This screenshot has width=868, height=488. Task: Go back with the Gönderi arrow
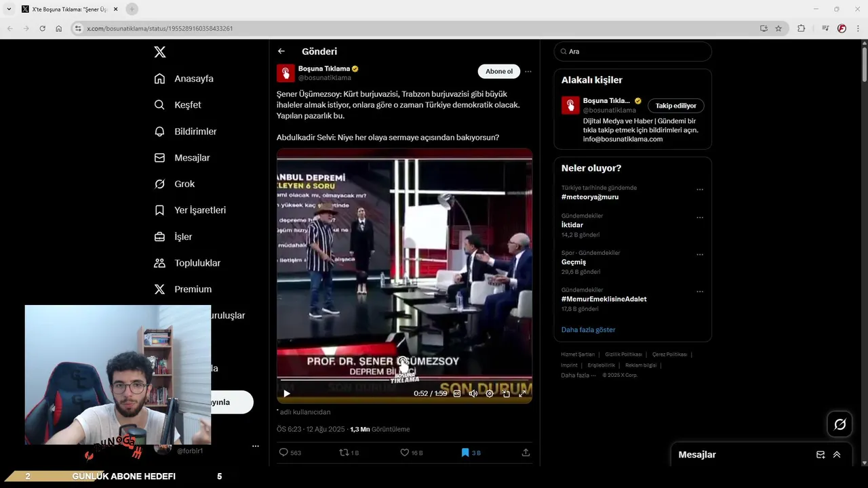tap(281, 52)
